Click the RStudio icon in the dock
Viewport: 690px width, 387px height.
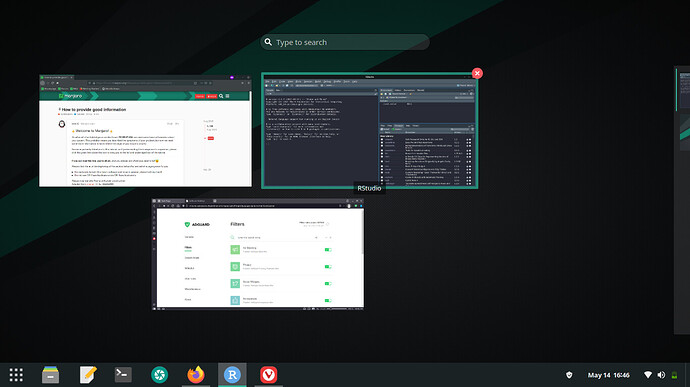click(x=232, y=375)
